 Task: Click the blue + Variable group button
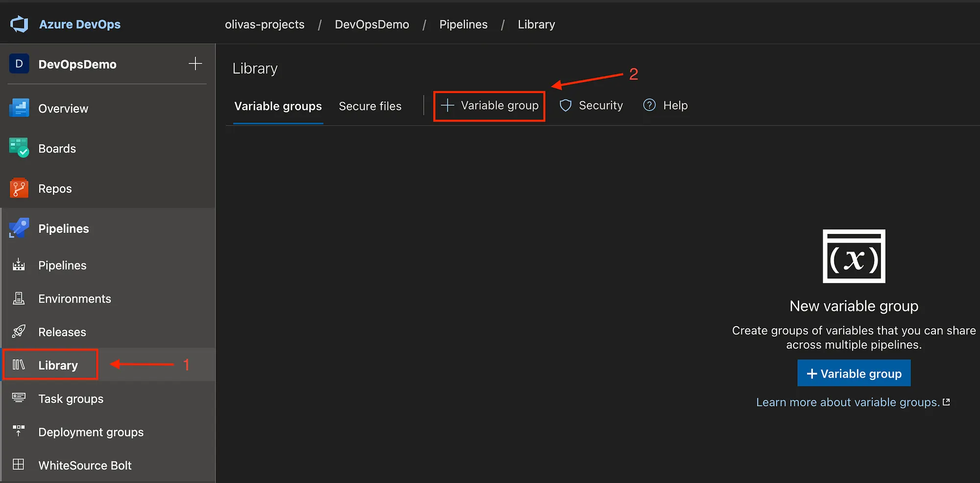854,373
